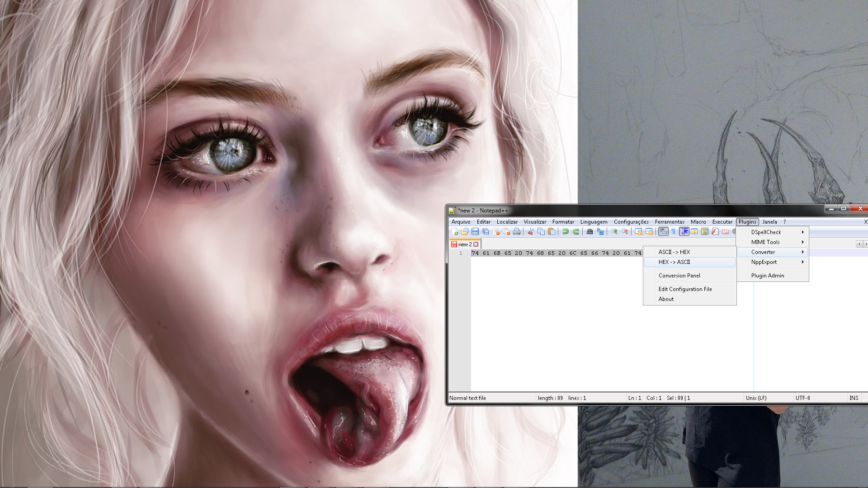This screenshot has width=868, height=488.
Task: Print the document with the printer icon
Action: pos(517,231)
